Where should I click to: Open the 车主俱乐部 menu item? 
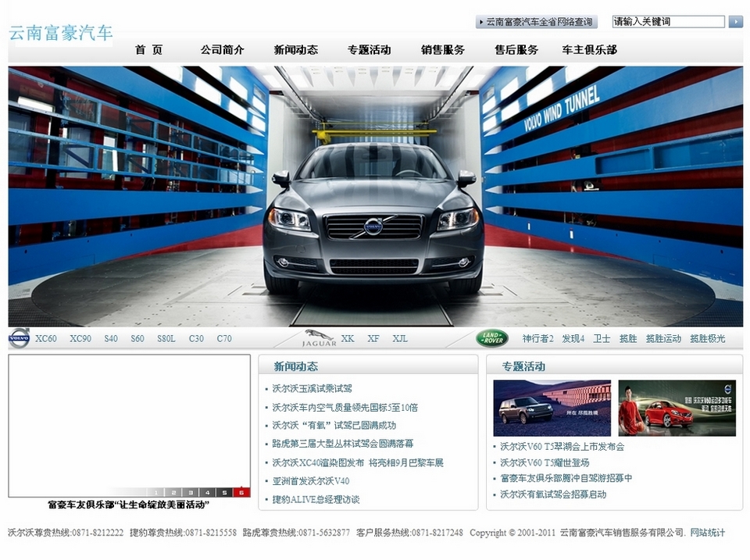(x=589, y=50)
